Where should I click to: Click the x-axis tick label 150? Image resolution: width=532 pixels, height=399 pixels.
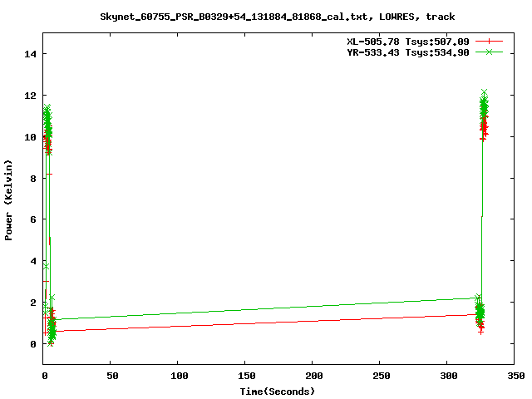(x=246, y=376)
